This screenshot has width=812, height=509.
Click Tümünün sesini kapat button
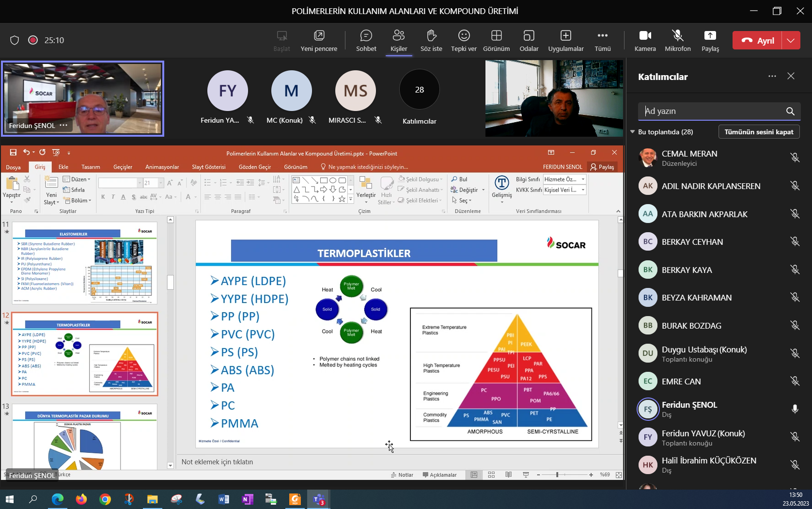pos(758,132)
